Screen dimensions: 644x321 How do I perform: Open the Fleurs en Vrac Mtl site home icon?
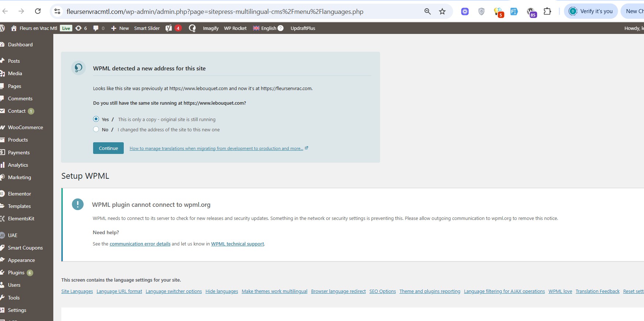[x=14, y=28]
